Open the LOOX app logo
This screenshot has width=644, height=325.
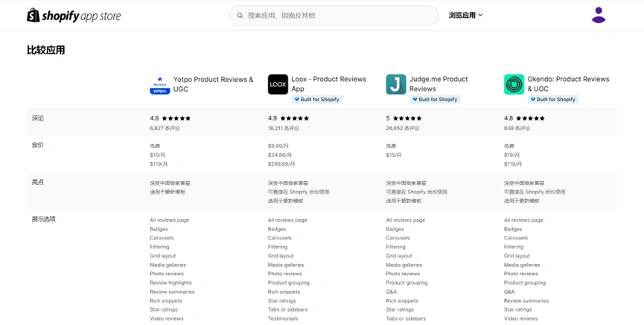click(278, 85)
